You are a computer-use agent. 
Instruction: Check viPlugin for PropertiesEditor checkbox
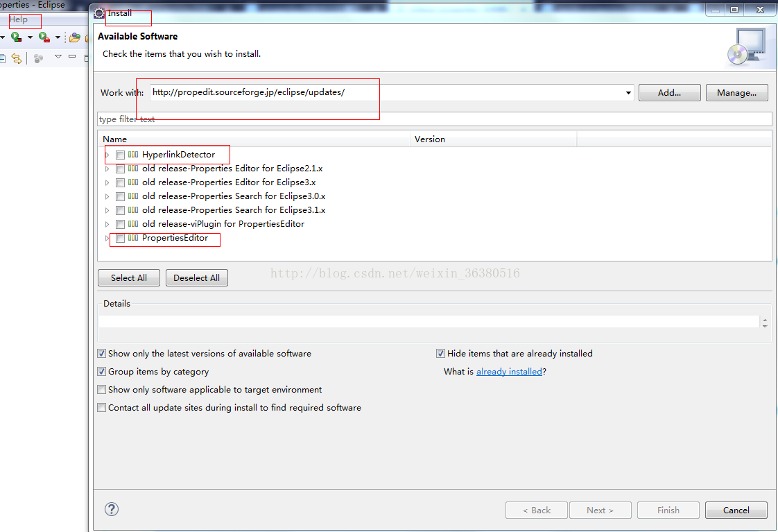120,224
